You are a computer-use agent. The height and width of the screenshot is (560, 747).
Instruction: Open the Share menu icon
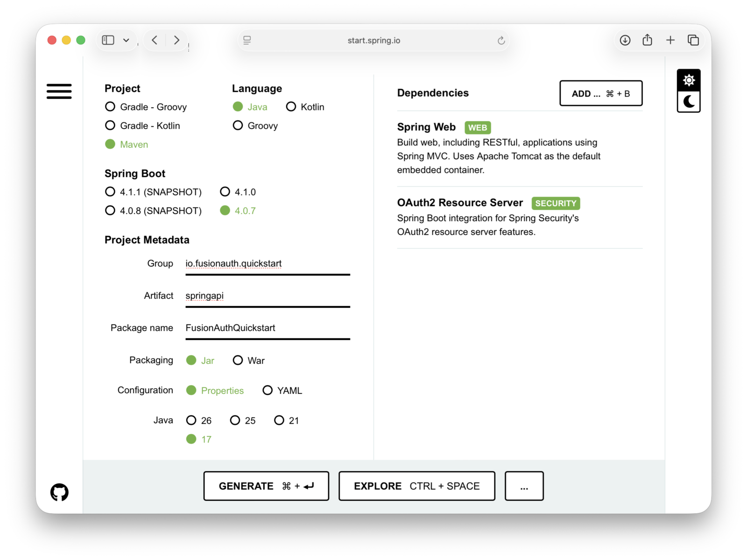tap(647, 40)
